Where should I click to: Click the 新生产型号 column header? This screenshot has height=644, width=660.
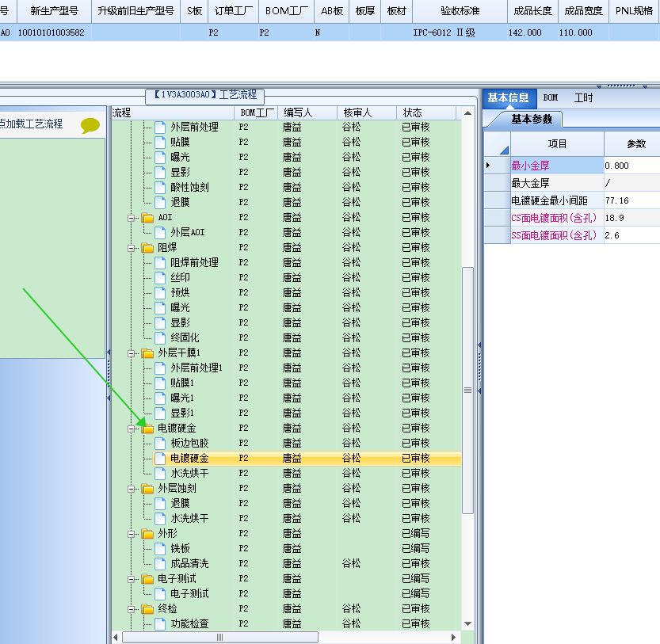(x=55, y=11)
